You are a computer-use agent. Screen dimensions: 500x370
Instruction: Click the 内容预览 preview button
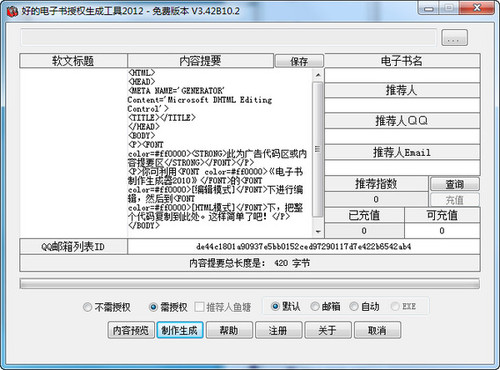click(x=131, y=330)
